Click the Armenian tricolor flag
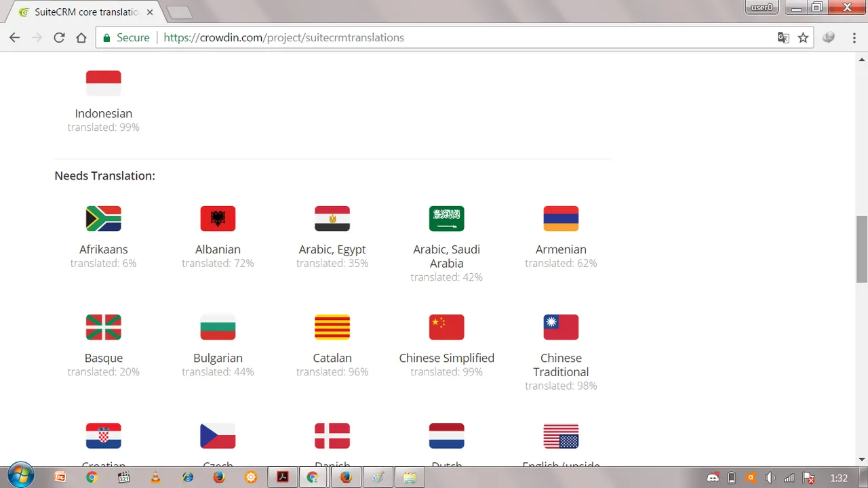Image resolution: width=868 pixels, height=488 pixels. click(x=561, y=219)
